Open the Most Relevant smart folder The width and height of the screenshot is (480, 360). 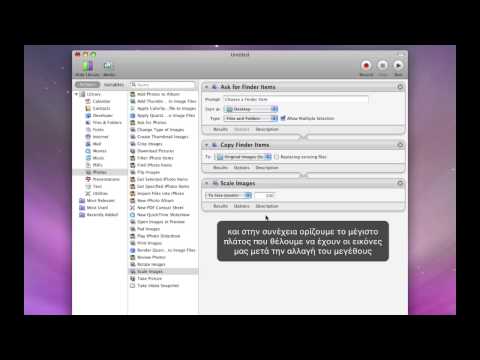click(100, 200)
